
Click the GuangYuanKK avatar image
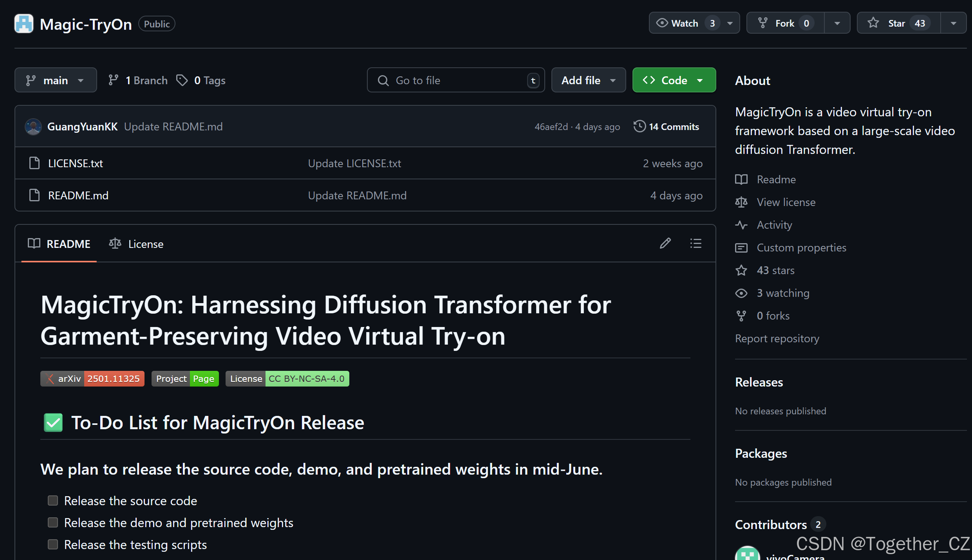pos(33,127)
